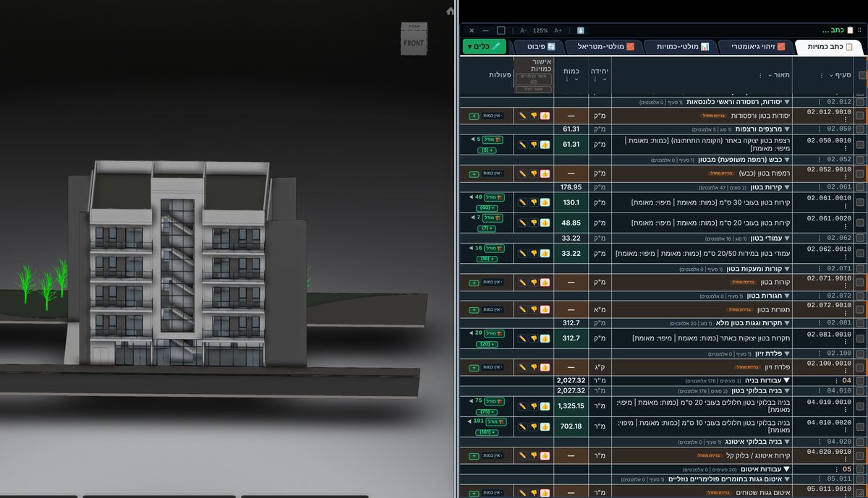Pencil-edit the columns row 02.062.0010
This screenshot has width=868, height=498.
[522, 253]
